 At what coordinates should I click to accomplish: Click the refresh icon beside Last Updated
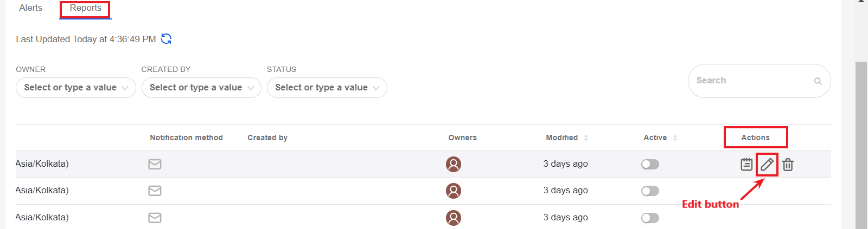[x=167, y=39]
